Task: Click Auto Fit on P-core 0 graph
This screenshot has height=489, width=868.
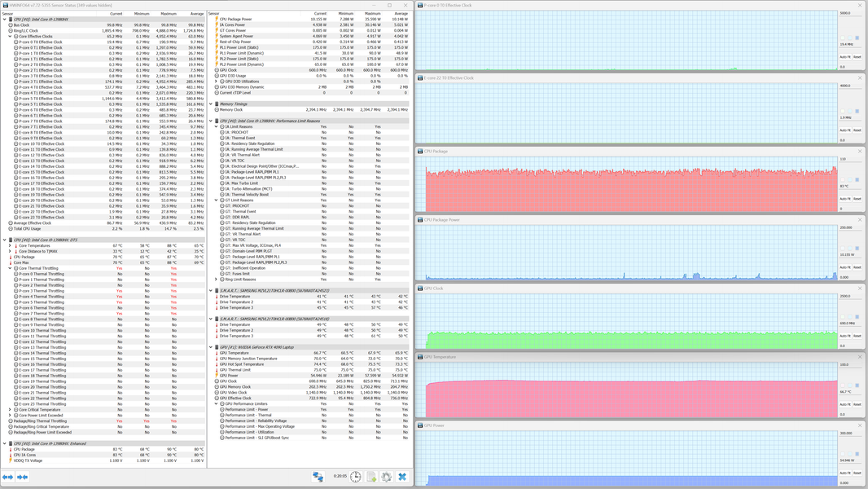Action: [844, 57]
